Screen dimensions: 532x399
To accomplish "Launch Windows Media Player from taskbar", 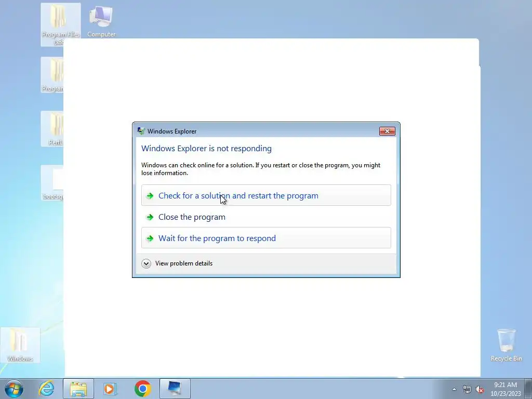I will point(110,389).
